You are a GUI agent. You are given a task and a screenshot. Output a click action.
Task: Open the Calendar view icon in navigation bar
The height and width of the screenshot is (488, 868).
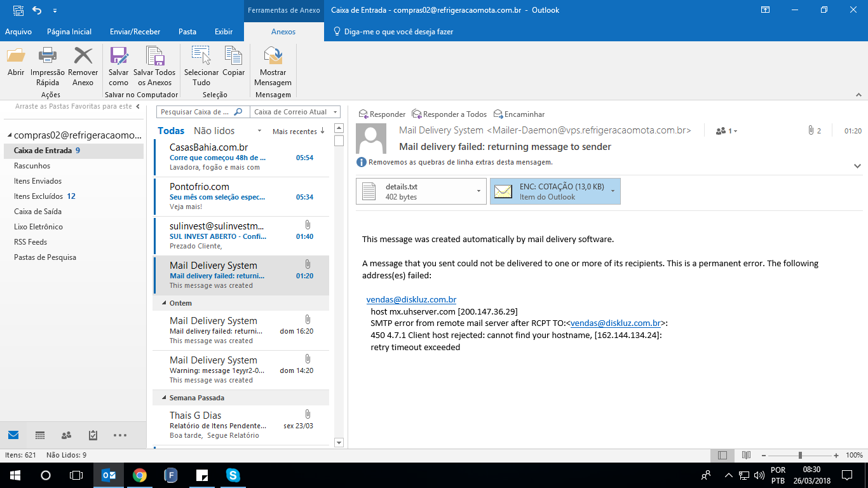[x=40, y=435]
